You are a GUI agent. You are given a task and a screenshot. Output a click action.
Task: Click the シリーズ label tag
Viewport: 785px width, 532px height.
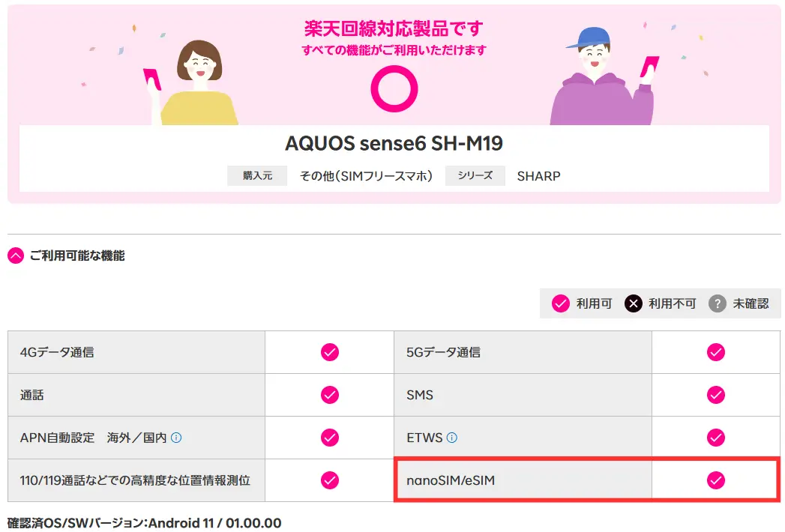tap(475, 176)
